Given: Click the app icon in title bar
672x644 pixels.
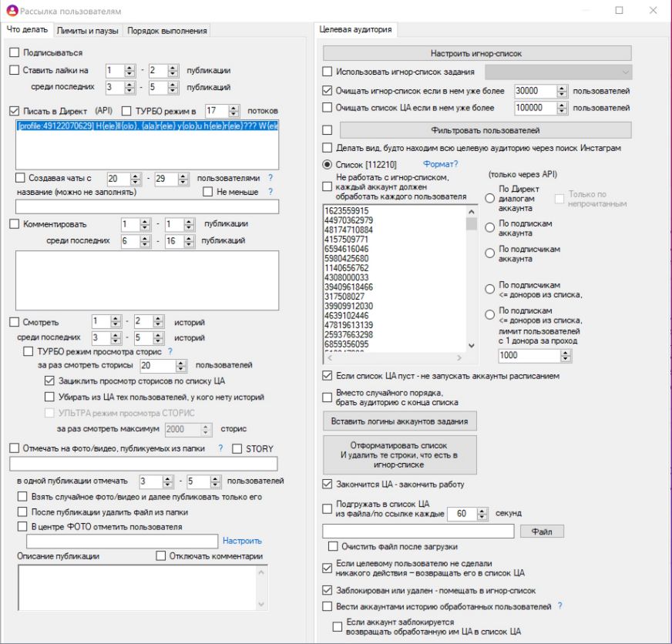Looking at the screenshot, I should pos(11,11).
